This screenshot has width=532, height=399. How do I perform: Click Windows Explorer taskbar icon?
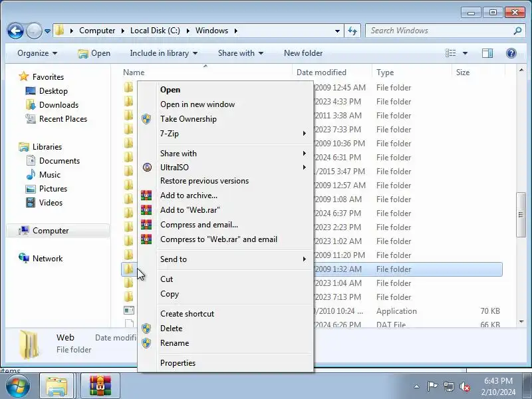pos(57,386)
